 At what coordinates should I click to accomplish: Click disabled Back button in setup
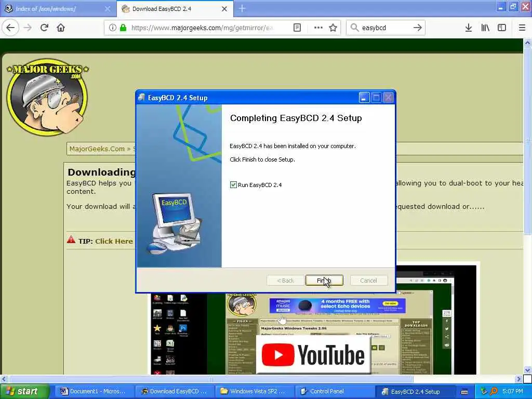285,280
